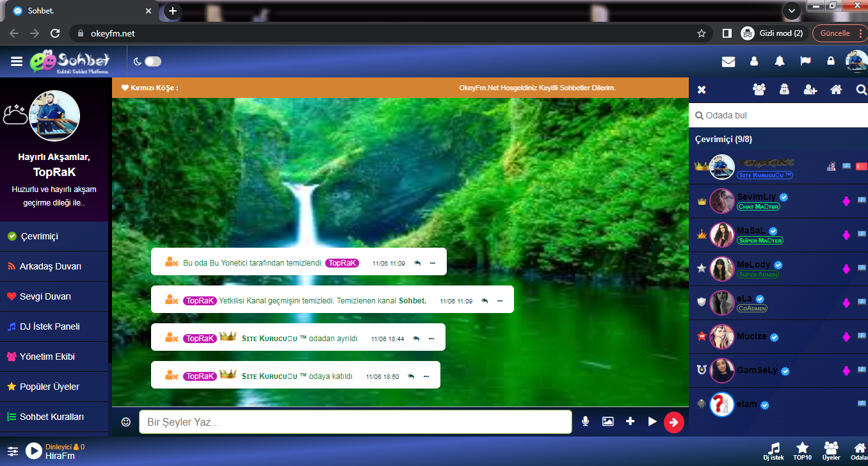Open Sevgi Duvarı from sidebar
The image size is (868, 466).
click(x=54, y=296)
